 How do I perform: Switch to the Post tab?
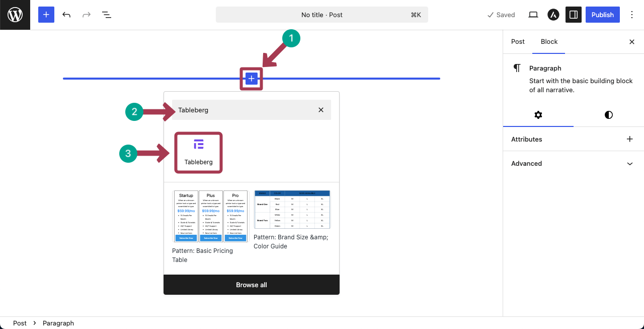518,42
